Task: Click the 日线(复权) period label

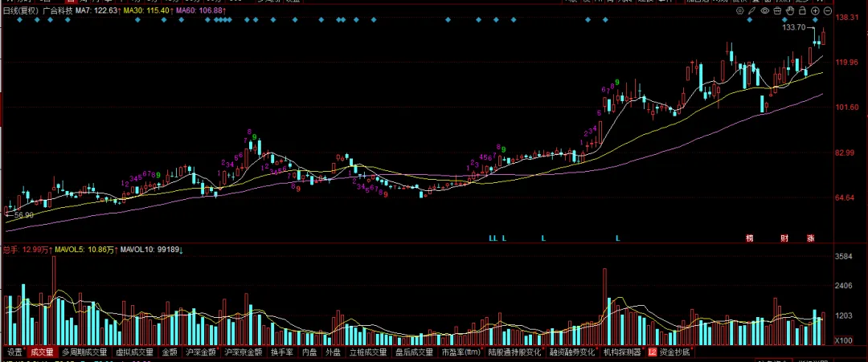Action: pyautogui.click(x=21, y=10)
